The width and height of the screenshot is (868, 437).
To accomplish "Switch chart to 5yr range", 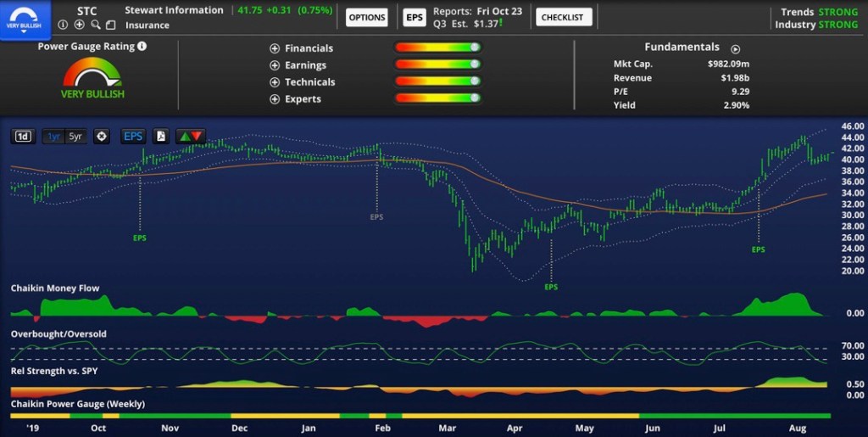I will point(75,136).
